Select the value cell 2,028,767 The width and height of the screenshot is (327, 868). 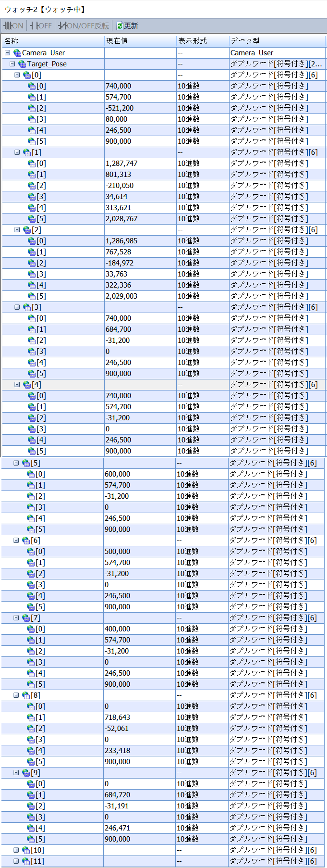(x=140, y=219)
